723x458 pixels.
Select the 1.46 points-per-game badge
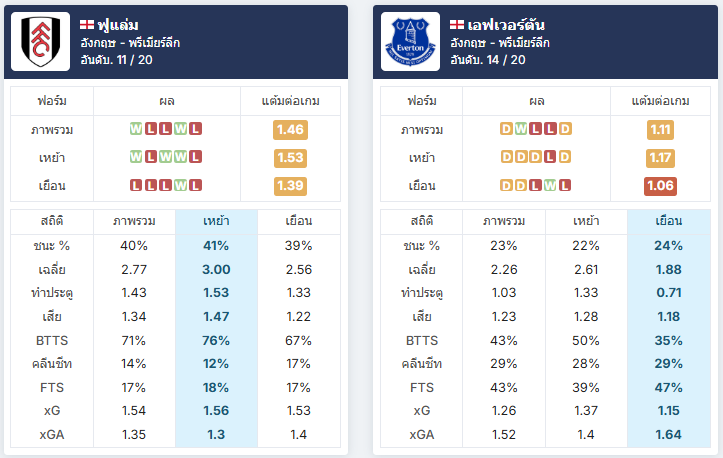(x=290, y=130)
